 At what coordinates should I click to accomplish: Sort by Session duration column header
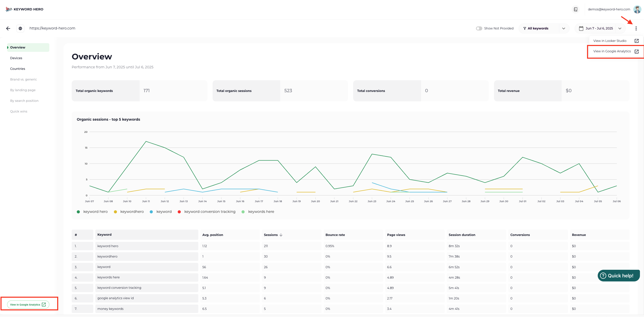476,235
